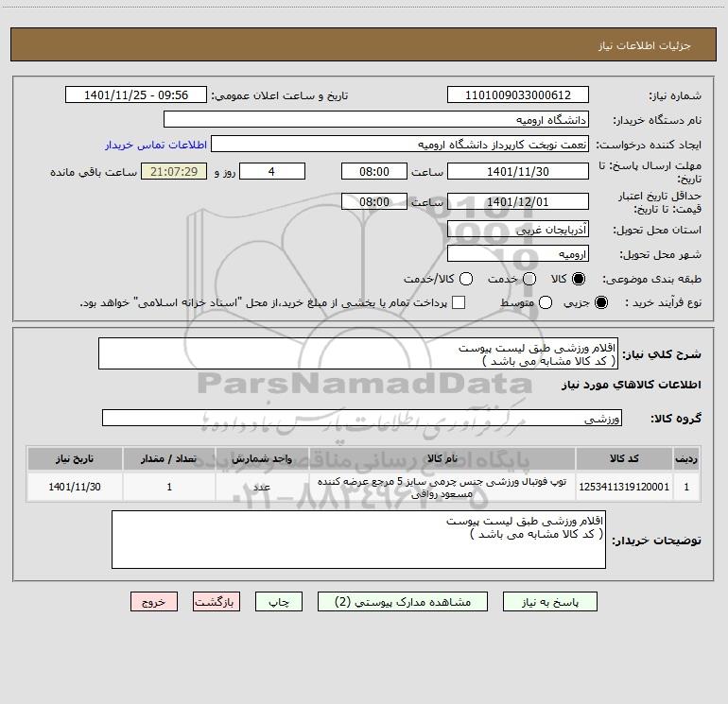Click the football product name cell
Viewport: 728px width, 704px height.
442,488
